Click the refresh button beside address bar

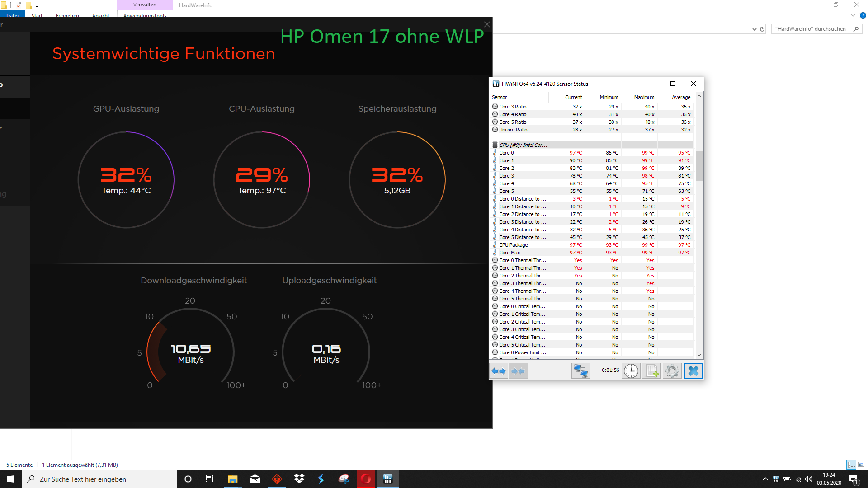762,29
